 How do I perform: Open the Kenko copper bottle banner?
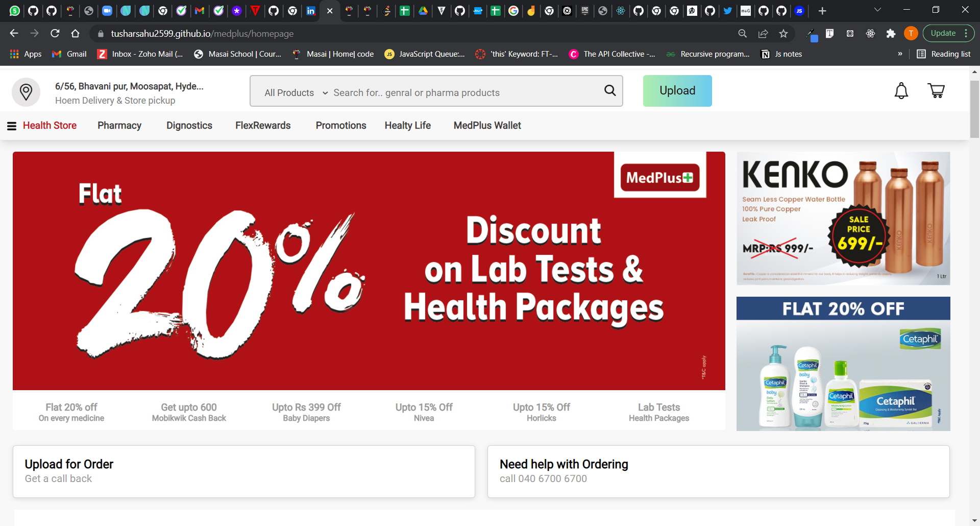[843, 219]
